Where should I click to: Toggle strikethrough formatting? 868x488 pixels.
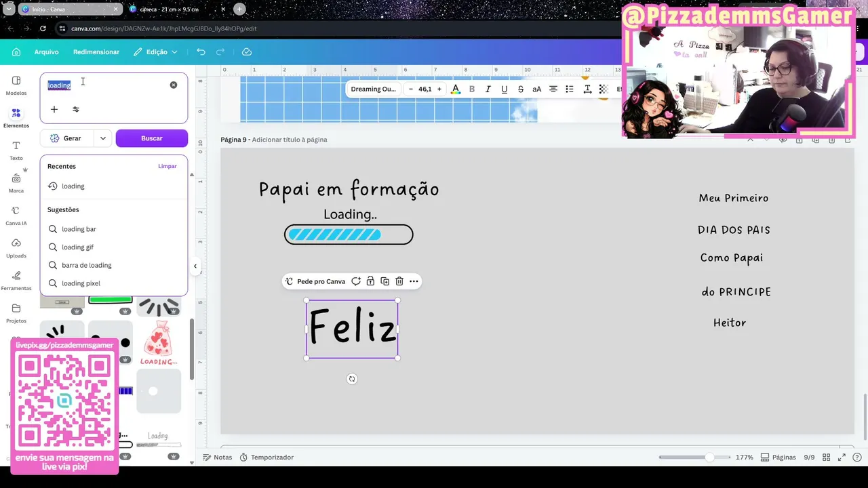click(x=521, y=89)
